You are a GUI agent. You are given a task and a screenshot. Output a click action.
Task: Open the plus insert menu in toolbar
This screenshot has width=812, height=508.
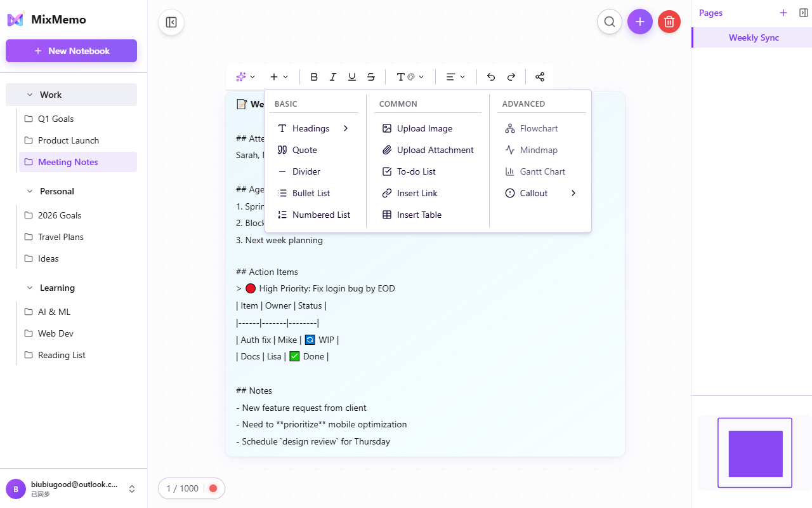pos(278,77)
